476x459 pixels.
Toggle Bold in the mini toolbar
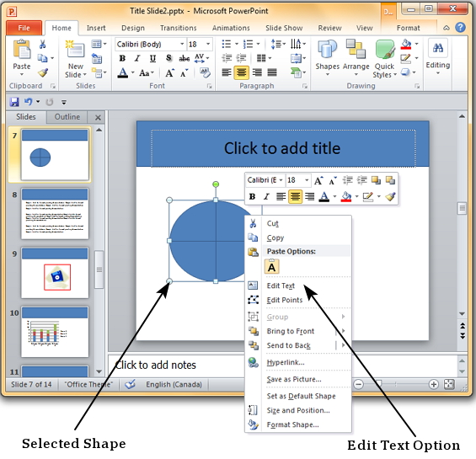click(252, 197)
